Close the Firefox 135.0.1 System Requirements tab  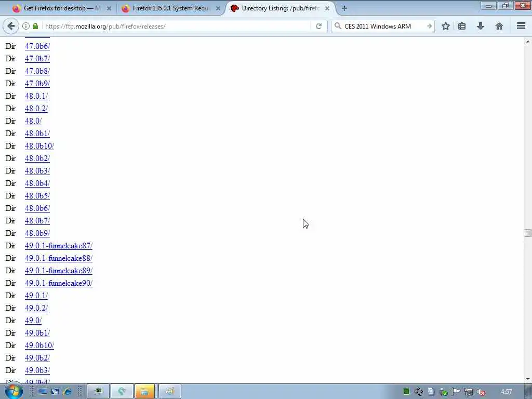click(218, 8)
